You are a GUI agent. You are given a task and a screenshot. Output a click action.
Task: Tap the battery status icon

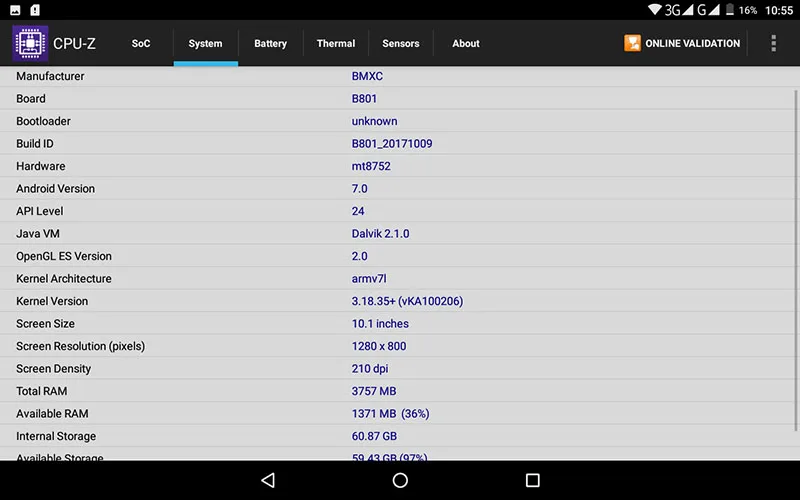click(730, 10)
